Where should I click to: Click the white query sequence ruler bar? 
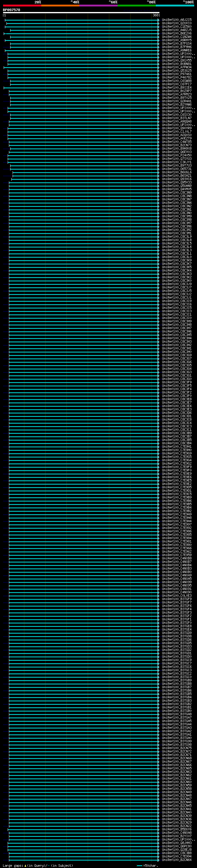pos(81,12)
